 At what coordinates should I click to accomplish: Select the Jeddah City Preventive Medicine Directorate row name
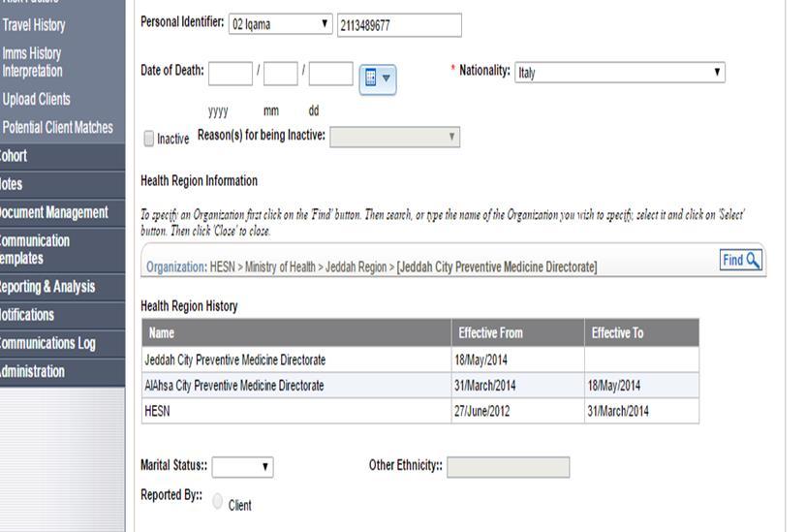(x=234, y=360)
